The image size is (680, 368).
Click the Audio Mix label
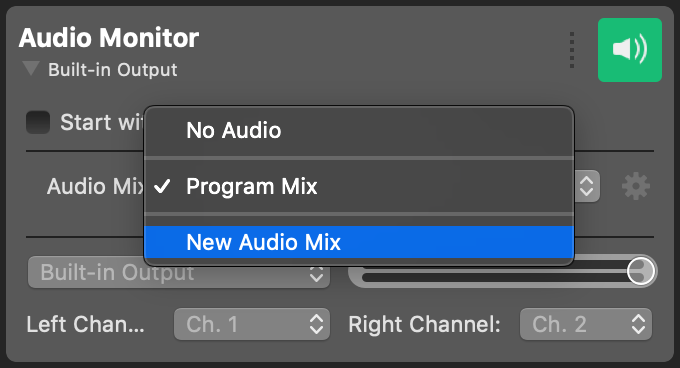(95, 186)
